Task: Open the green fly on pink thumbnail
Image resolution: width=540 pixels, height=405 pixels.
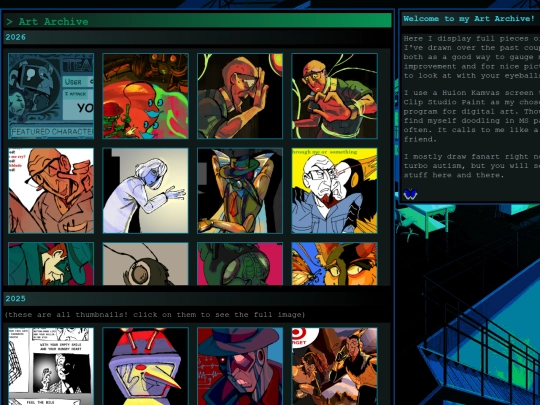Action: [240, 264]
